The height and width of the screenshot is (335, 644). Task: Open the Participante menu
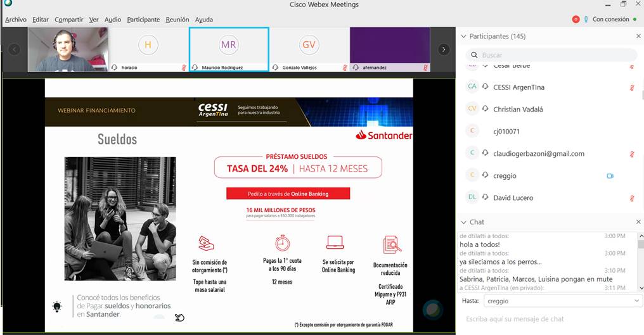click(x=143, y=19)
